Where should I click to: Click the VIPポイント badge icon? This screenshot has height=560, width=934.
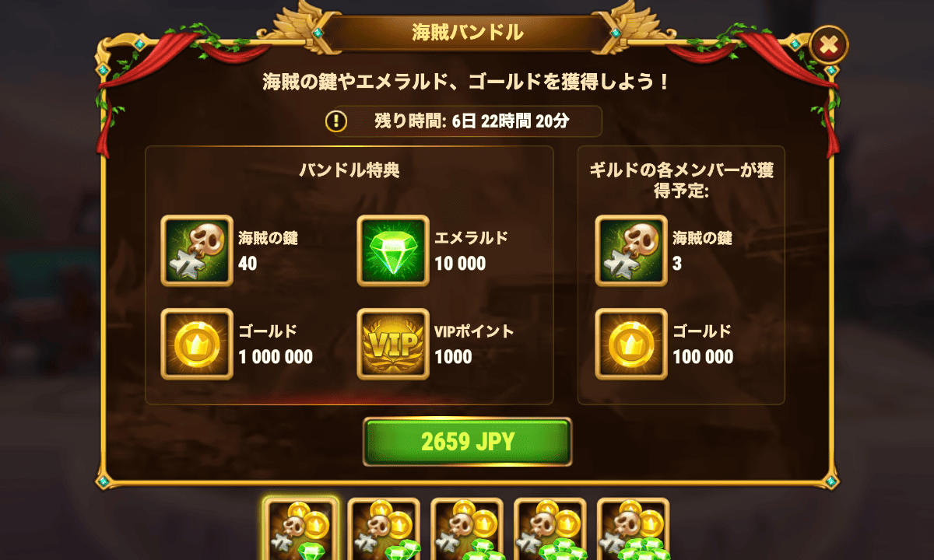click(393, 344)
